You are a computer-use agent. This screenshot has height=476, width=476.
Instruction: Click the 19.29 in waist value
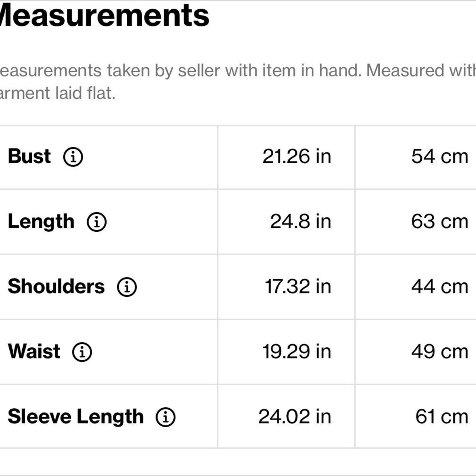pyautogui.click(x=297, y=351)
